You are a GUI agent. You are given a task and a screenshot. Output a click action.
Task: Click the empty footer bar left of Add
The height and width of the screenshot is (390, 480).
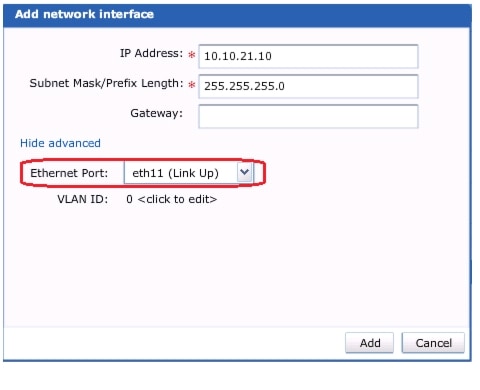174,343
